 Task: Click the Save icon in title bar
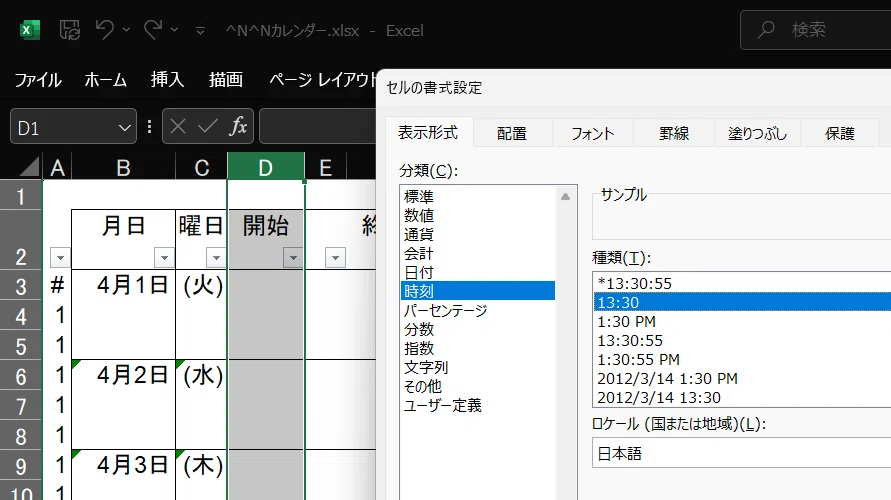point(70,30)
